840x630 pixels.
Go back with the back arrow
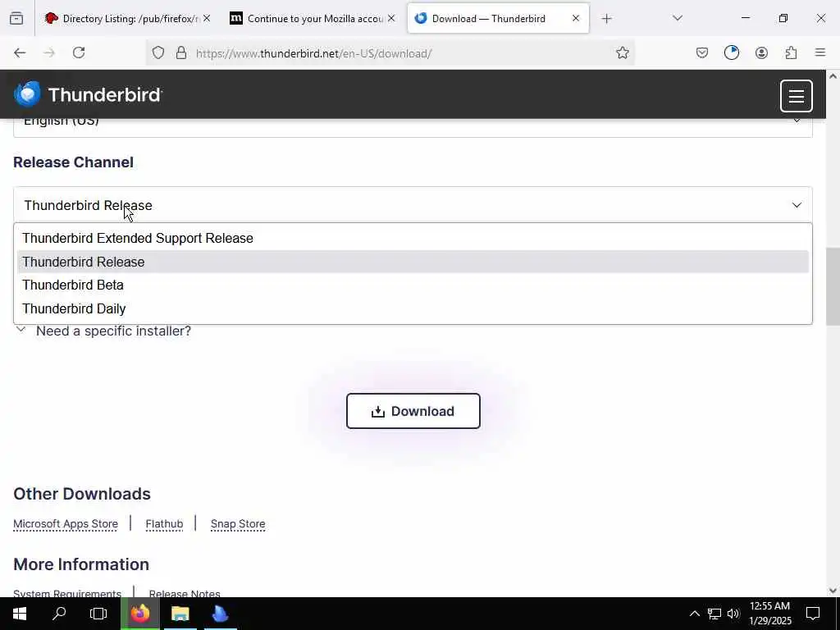point(20,52)
